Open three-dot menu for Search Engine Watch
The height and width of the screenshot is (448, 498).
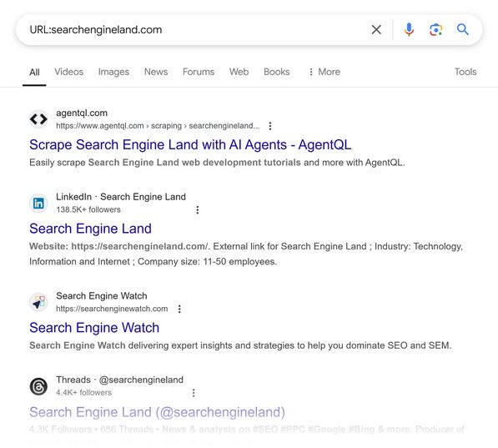(x=179, y=309)
